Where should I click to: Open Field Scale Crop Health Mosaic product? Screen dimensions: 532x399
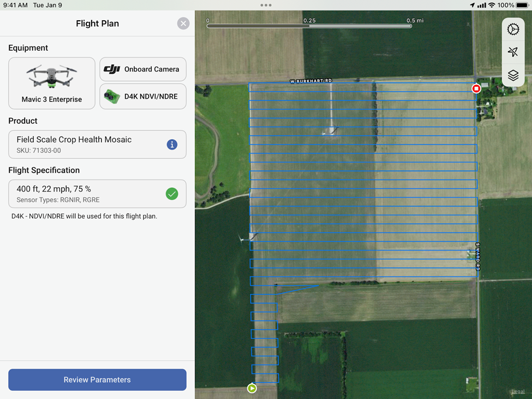[97, 145]
